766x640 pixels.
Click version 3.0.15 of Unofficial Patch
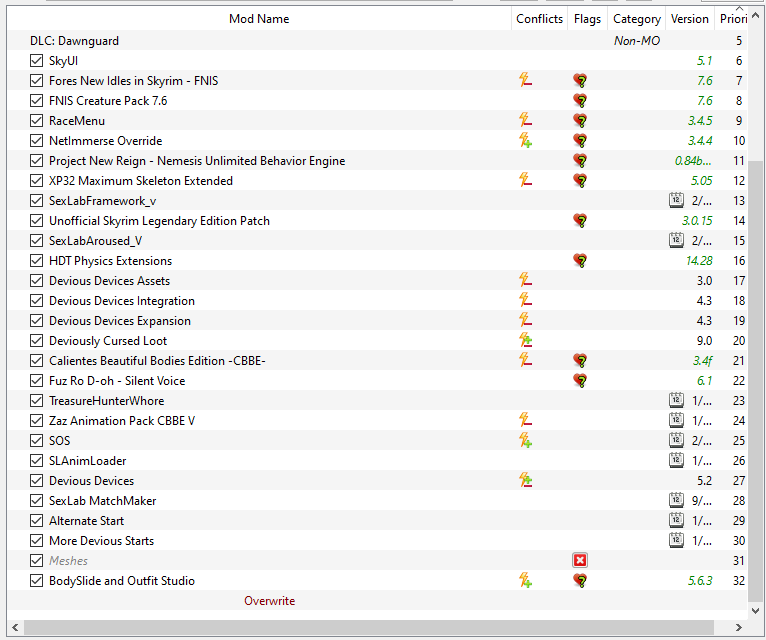pos(697,221)
